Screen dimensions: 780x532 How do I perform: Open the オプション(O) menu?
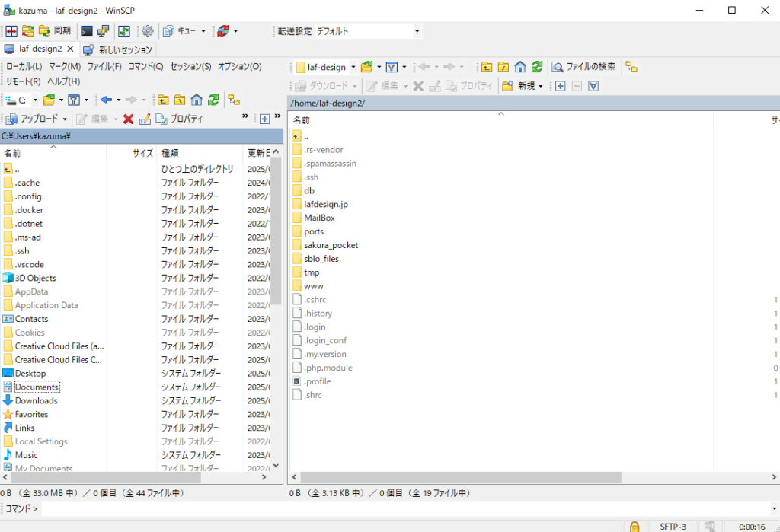point(240,67)
